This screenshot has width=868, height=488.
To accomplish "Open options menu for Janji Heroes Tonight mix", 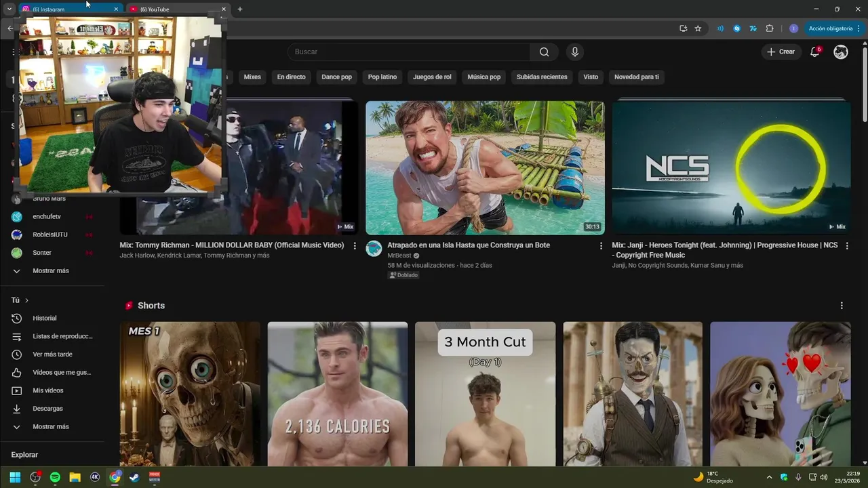I will click(847, 246).
